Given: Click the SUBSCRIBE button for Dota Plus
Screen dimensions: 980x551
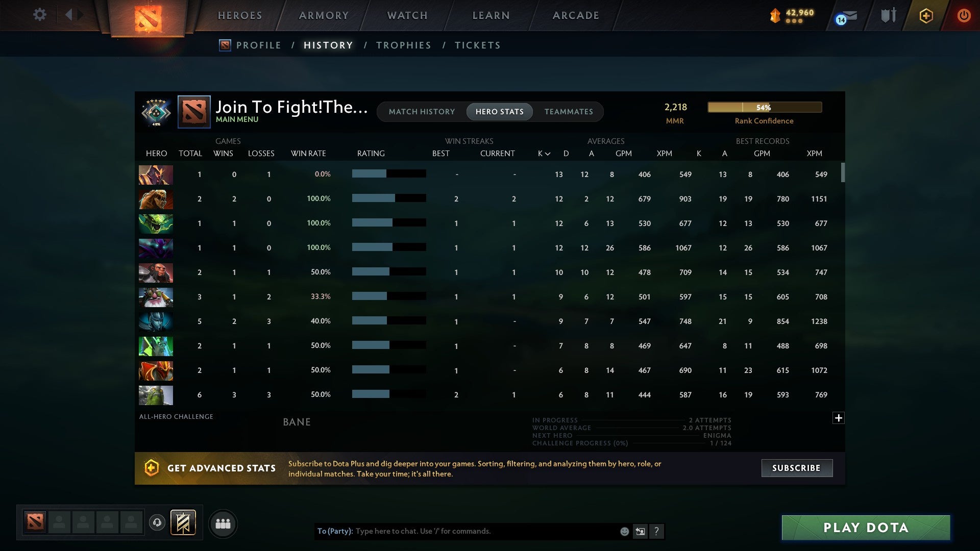Looking at the screenshot, I should coord(796,468).
